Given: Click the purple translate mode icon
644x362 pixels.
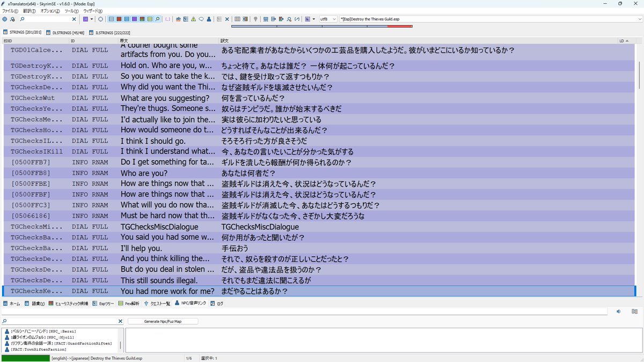Looking at the screenshot, I should click(85, 19).
